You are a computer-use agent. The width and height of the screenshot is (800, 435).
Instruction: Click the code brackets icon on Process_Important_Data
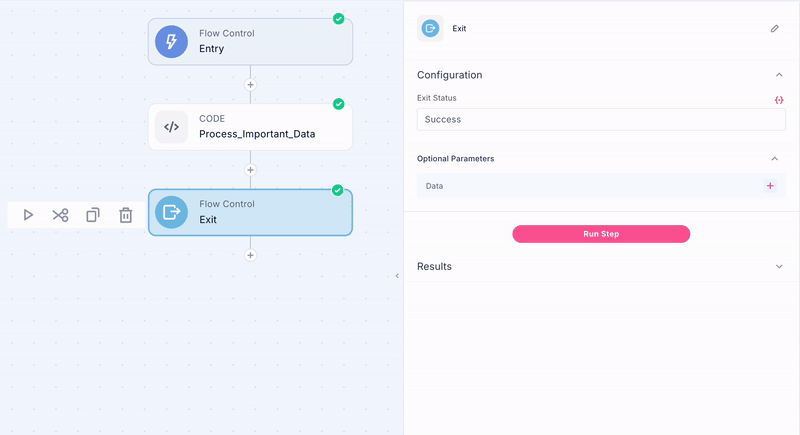pyautogui.click(x=171, y=127)
